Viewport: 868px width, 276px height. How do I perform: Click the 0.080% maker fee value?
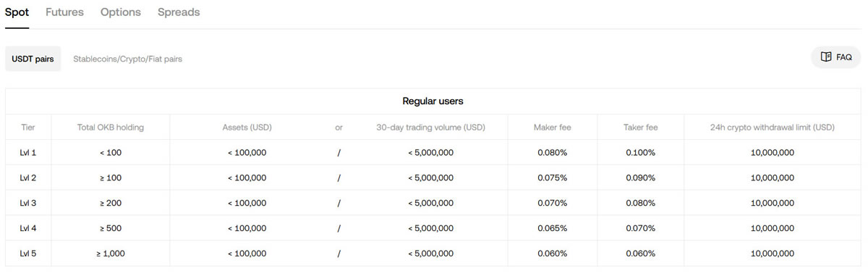[x=552, y=152]
